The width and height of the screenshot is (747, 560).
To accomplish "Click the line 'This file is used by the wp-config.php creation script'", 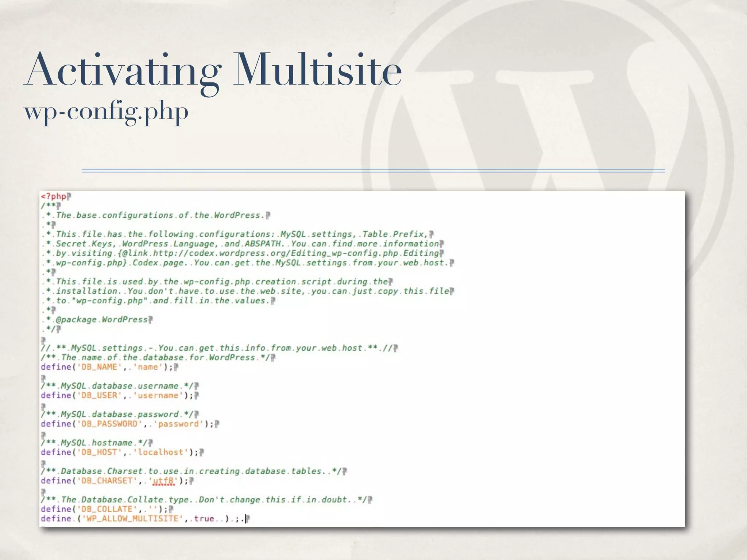I will click(217, 282).
